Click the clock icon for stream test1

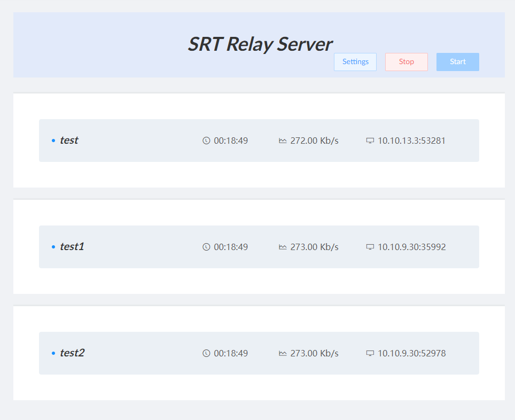click(206, 247)
